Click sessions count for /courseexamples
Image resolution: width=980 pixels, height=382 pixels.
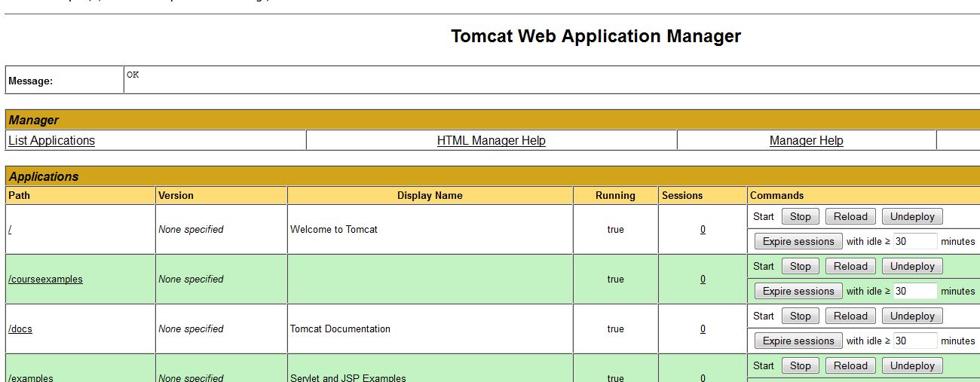(703, 279)
